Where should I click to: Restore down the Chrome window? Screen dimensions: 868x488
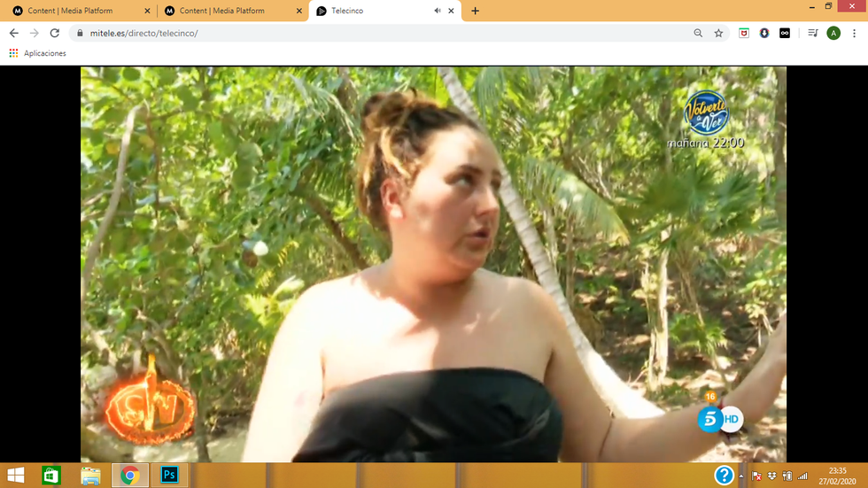click(828, 6)
